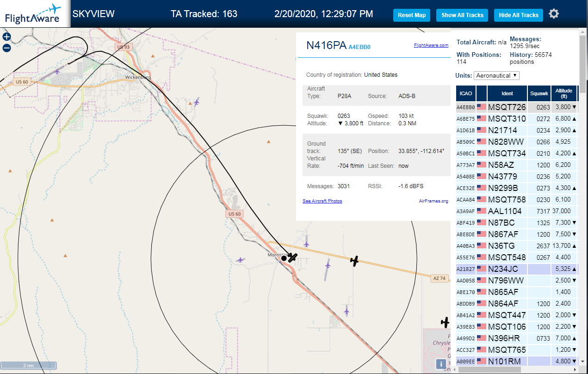Click the A4EBB0 hex code in detail panel
The width and height of the screenshot is (588, 374).
(359, 47)
